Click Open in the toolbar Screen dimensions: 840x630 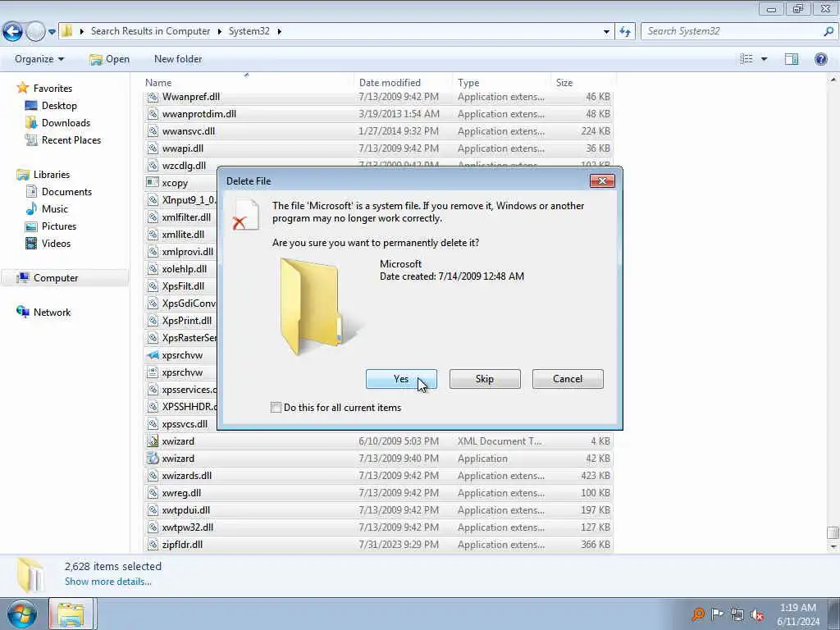point(109,59)
